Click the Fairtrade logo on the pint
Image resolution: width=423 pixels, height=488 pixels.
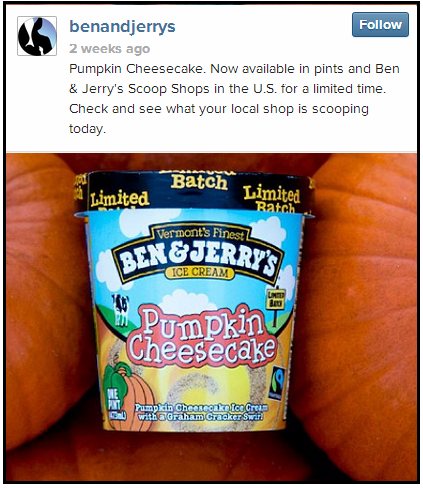click(x=278, y=382)
